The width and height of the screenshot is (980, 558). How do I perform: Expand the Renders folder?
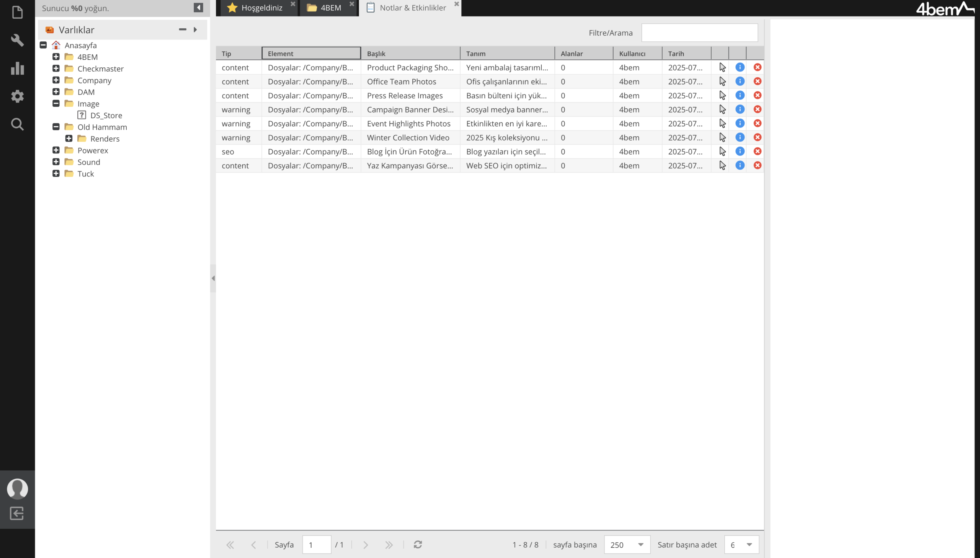69,139
